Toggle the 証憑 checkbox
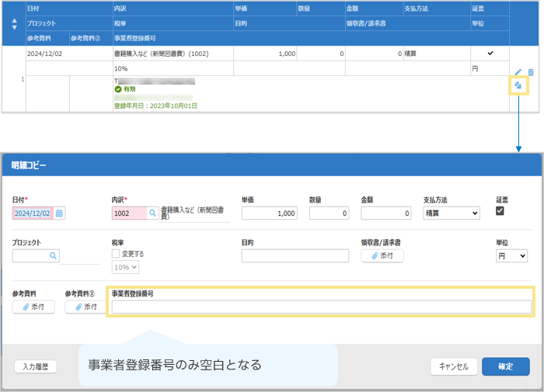 501,211
